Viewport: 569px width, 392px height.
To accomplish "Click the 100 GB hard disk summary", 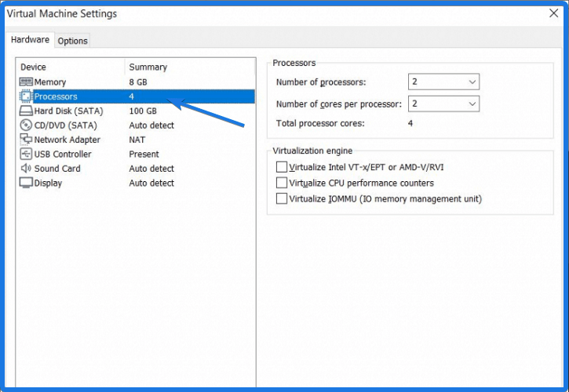I will click(143, 111).
